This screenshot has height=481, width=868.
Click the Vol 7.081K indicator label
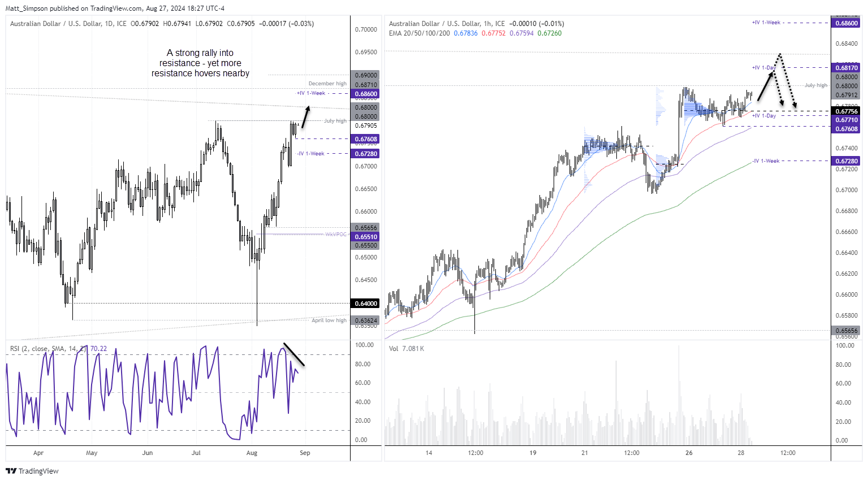(x=407, y=349)
